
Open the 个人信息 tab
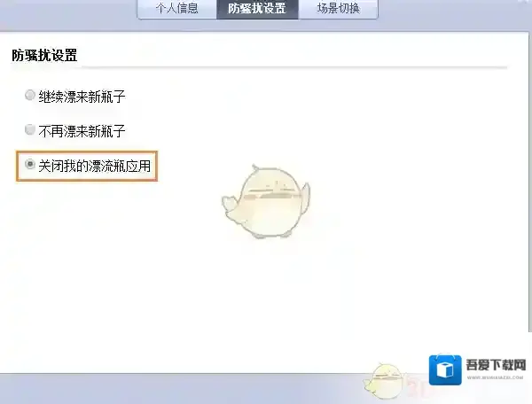coord(176,9)
